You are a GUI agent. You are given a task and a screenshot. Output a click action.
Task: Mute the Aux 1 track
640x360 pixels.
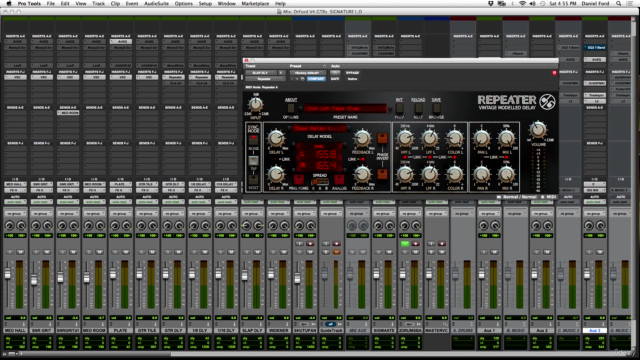coord(494,252)
